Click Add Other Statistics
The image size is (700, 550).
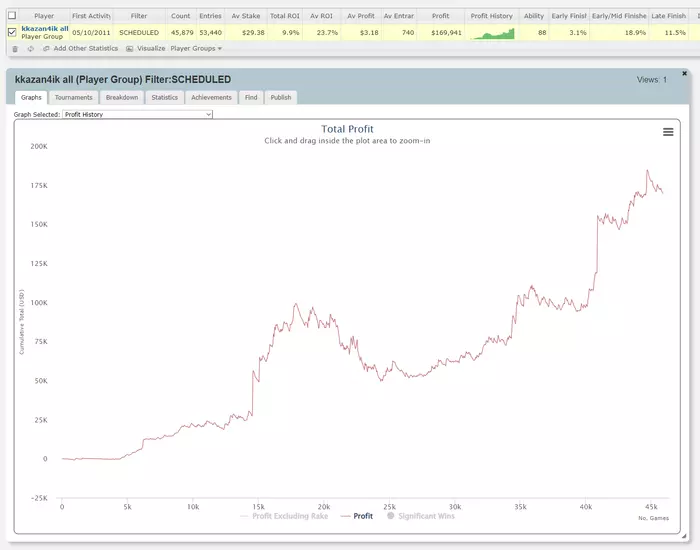point(86,49)
